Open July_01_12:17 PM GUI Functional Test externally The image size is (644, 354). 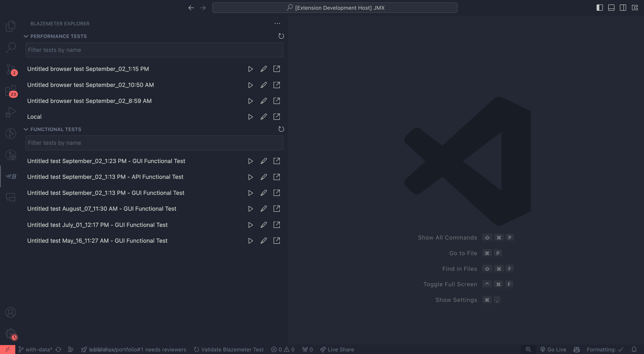click(277, 225)
